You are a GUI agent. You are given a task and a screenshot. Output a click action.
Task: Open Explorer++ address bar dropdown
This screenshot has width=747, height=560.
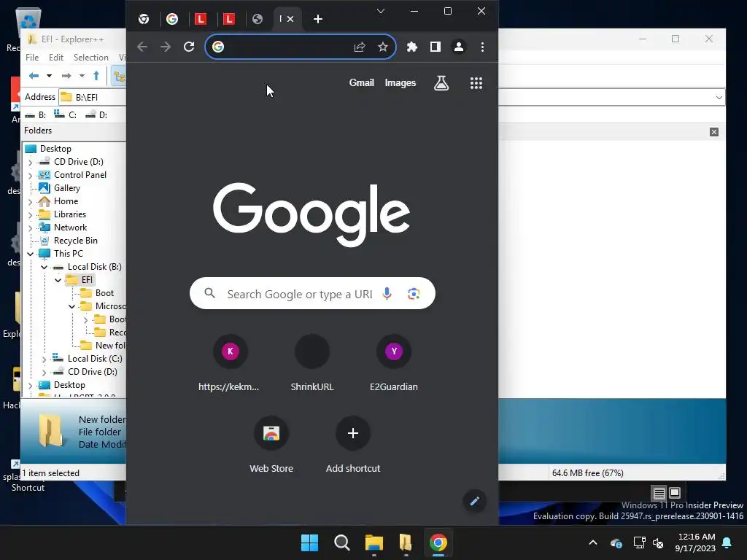pos(719,98)
